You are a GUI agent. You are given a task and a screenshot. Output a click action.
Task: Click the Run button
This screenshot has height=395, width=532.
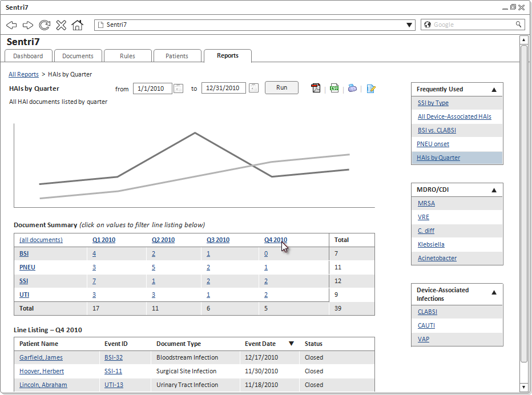pos(281,87)
